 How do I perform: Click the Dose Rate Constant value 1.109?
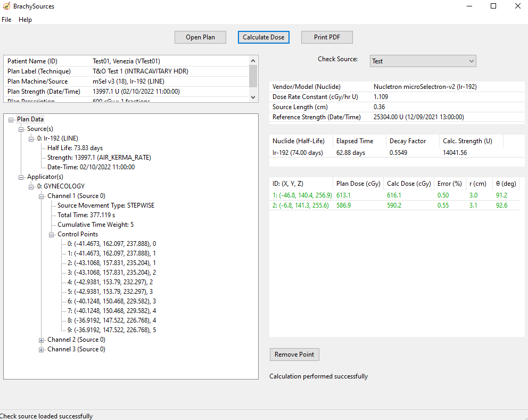coord(381,97)
